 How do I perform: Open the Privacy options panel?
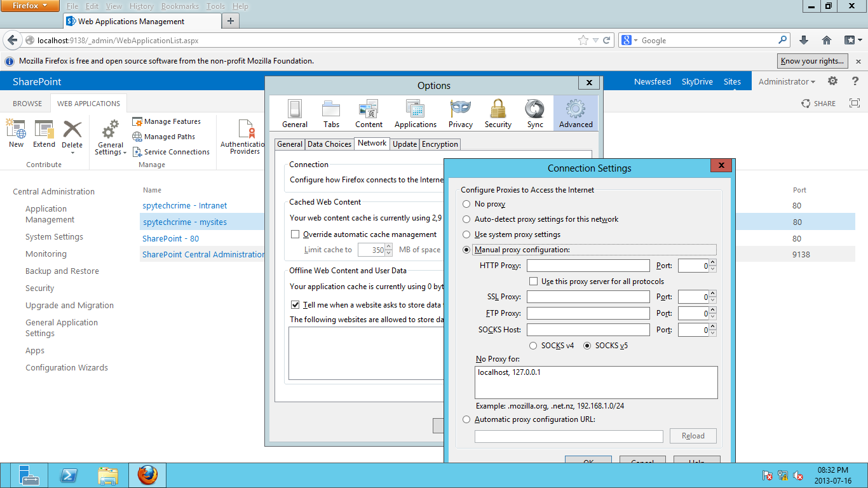461,114
